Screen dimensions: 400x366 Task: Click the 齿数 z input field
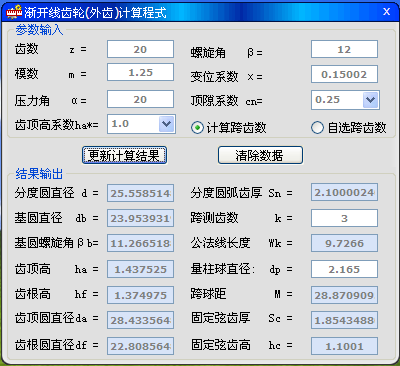point(140,49)
